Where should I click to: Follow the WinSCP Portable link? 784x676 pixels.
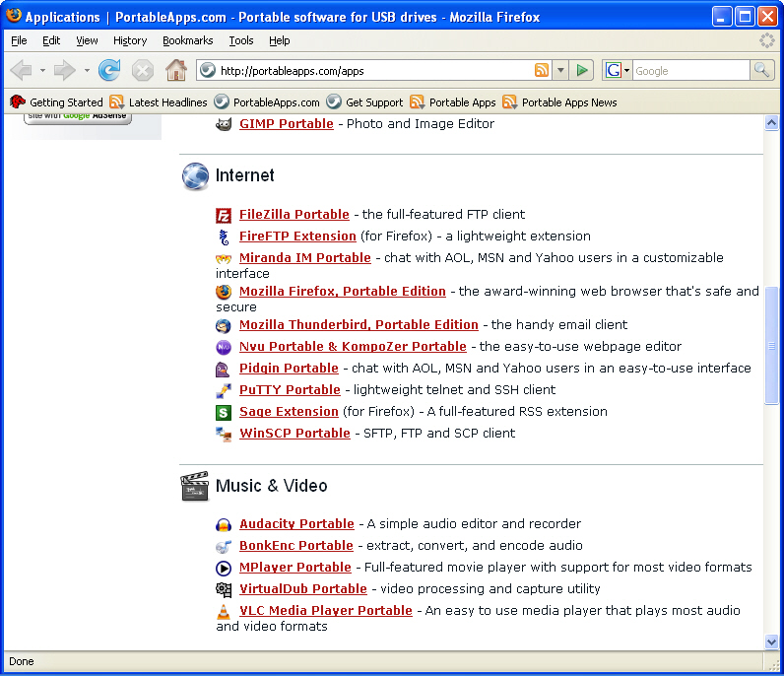point(294,434)
